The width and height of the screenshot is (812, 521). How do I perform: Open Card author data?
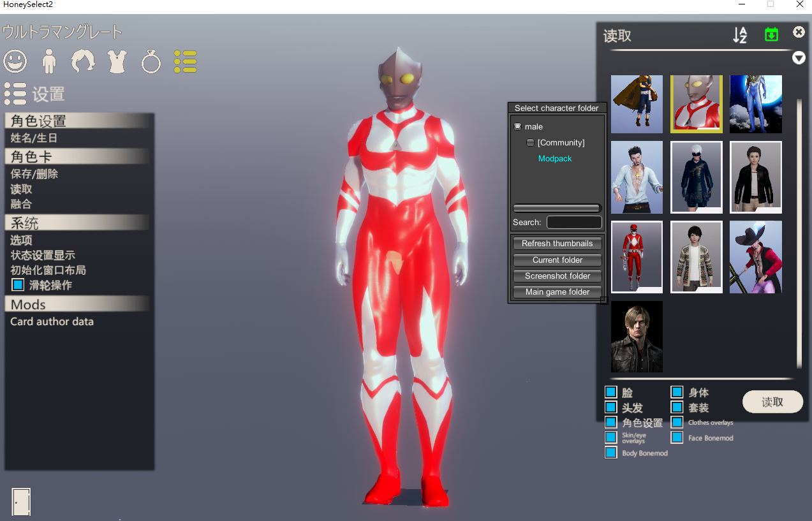[52, 321]
